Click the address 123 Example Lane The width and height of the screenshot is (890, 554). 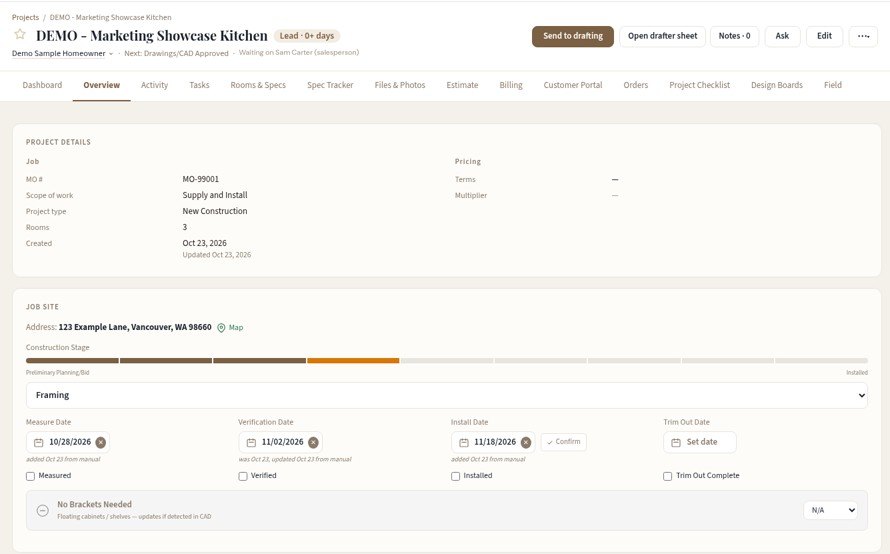click(135, 328)
